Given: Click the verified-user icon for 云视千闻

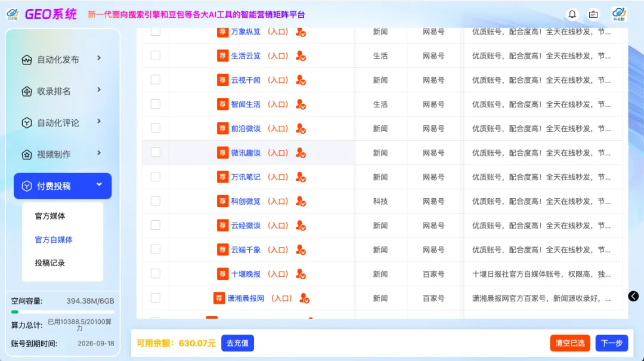Looking at the screenshot, I should click(x=301, y=80).
